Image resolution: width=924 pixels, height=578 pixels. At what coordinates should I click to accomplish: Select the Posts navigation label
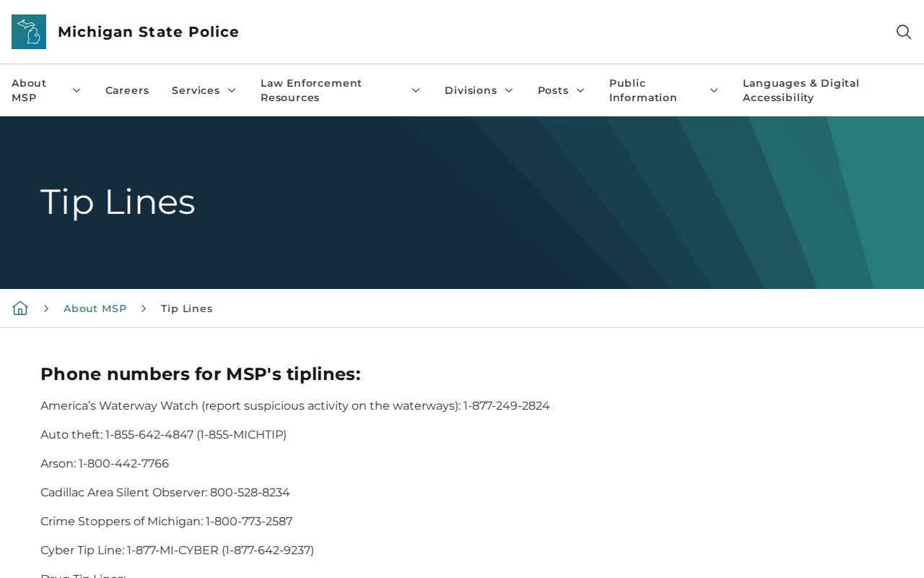coord(553,90)
